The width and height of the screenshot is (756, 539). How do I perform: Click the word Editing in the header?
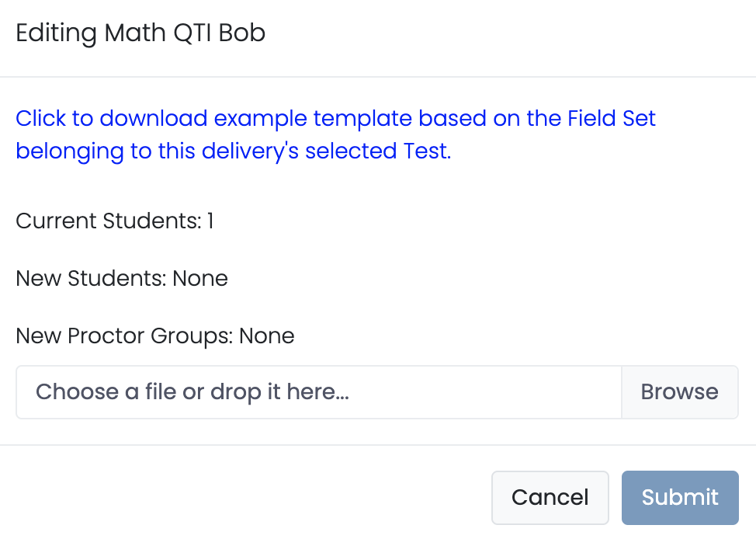coord(56,33)
